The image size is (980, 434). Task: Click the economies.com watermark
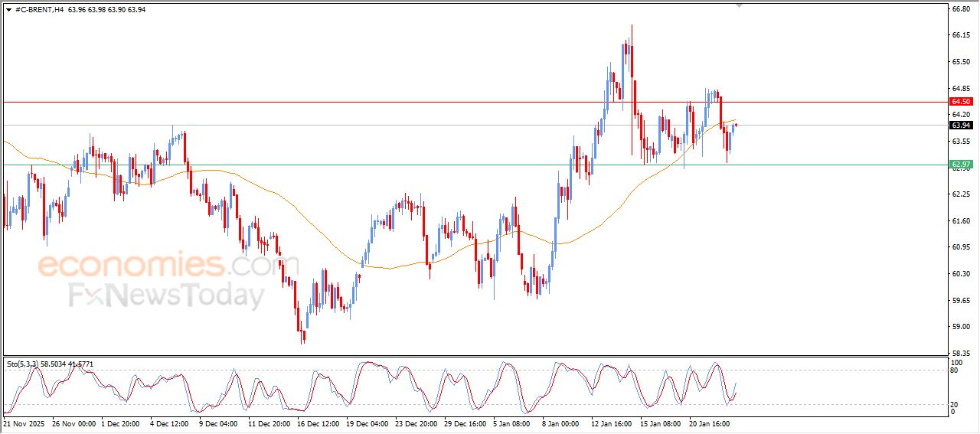coord(157,266)
